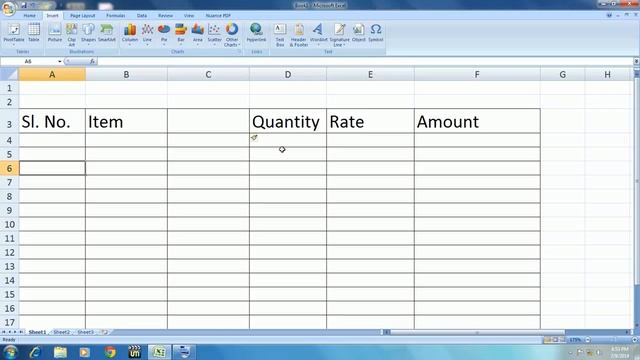Select column A header
Screen dimensions: 640x360
tap(52, 74)
